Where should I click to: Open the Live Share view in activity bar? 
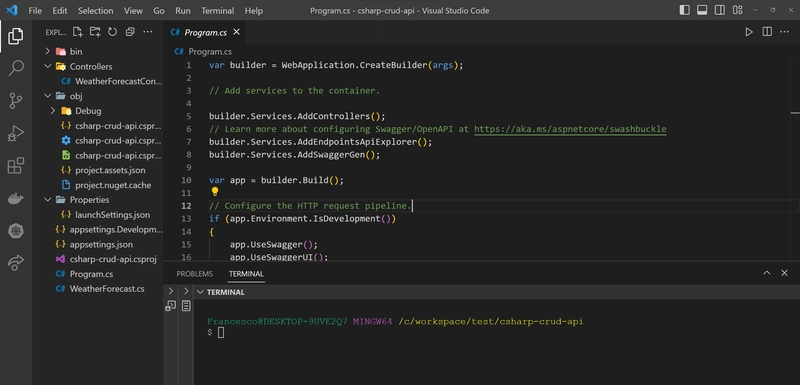coord(16,263)
